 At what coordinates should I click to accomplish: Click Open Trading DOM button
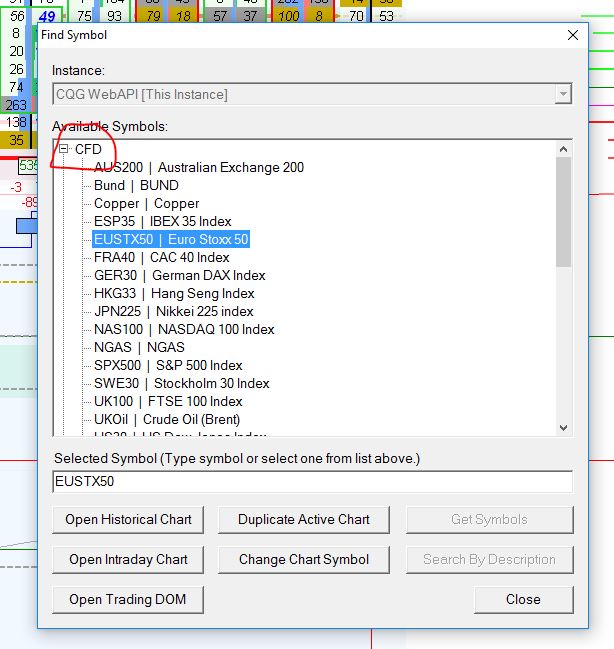(128, 599)
